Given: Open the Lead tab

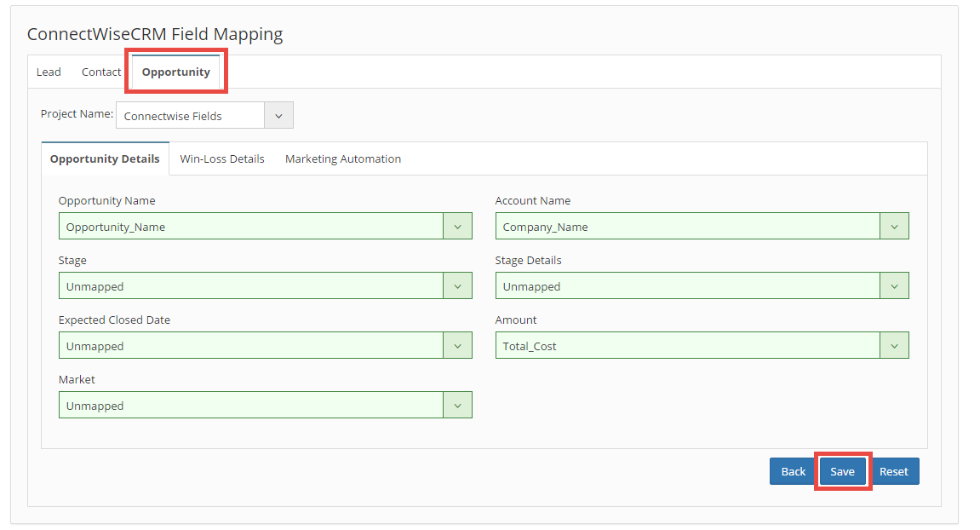Looking at the screenshot, I should coord(49,72).
